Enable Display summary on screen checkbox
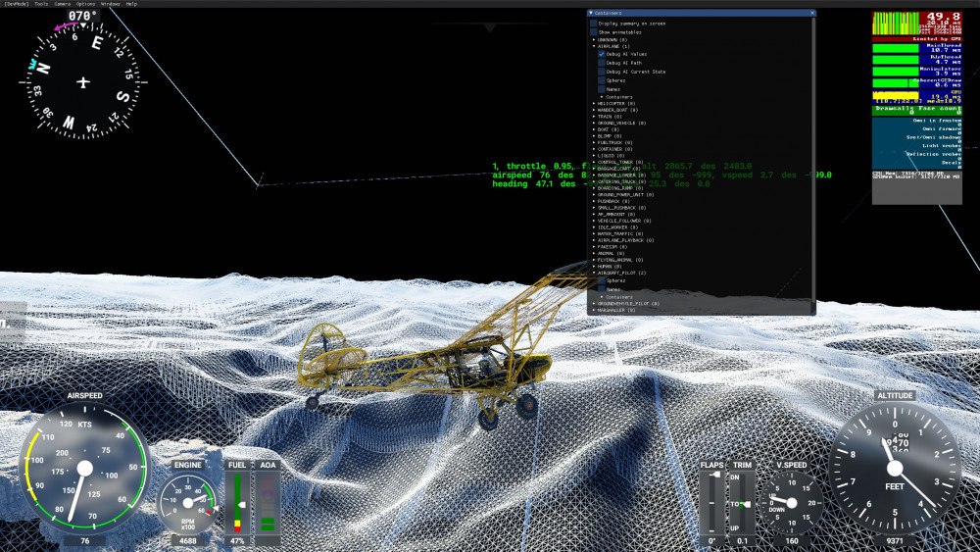The width and height of the screenshot is (980, 552). (x=594, y=23)
